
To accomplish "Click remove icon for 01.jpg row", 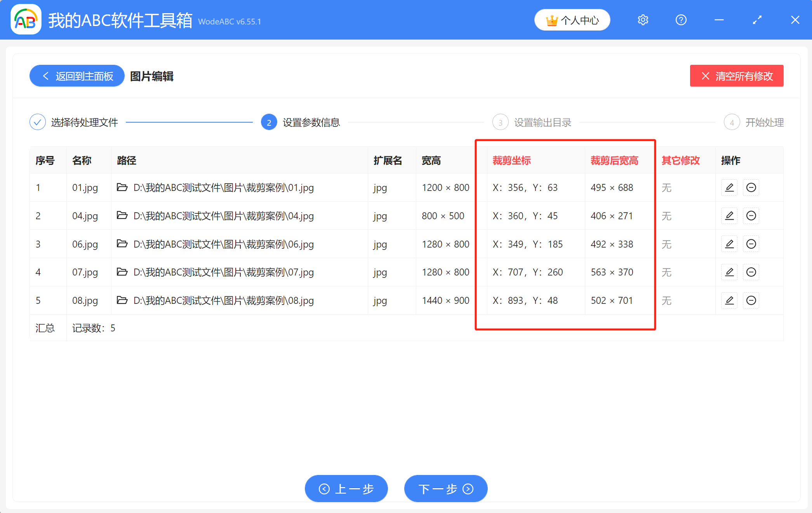I will click(x=751, y=187).
